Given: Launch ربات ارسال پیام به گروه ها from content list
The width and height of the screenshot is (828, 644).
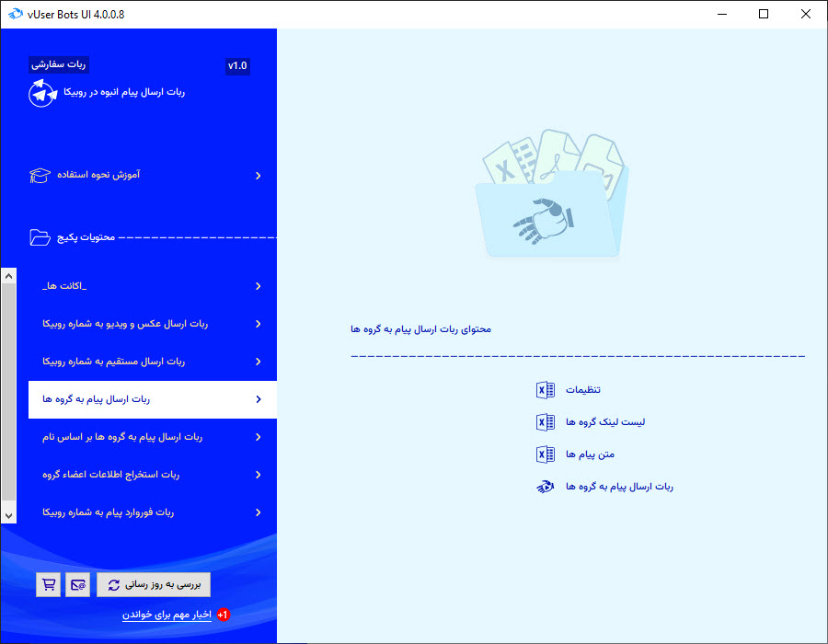Looking at the screenshot, I should [x=619, y=487].
